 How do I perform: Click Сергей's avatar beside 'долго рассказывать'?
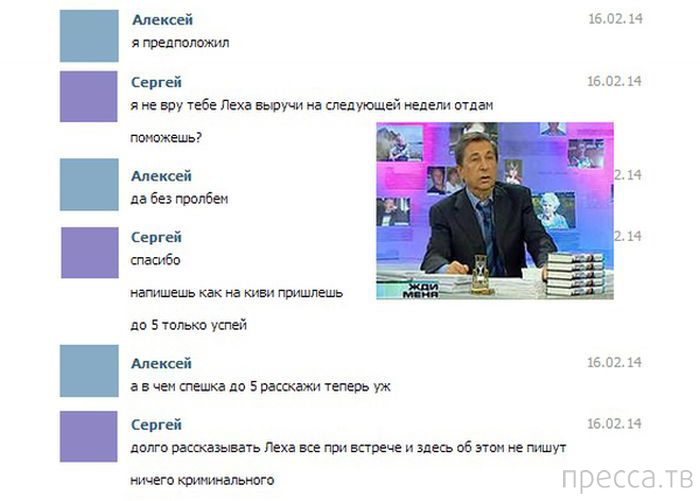coord(89,436)
